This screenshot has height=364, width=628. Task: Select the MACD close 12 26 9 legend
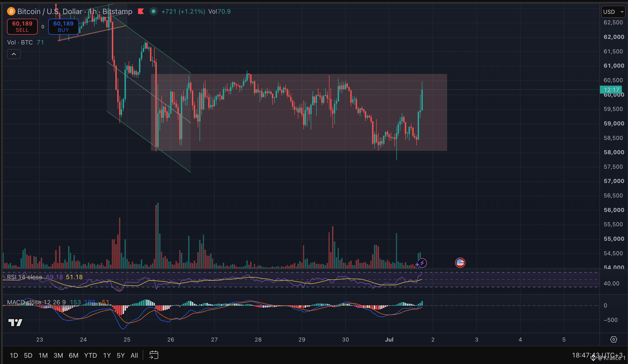coord(37,302)
